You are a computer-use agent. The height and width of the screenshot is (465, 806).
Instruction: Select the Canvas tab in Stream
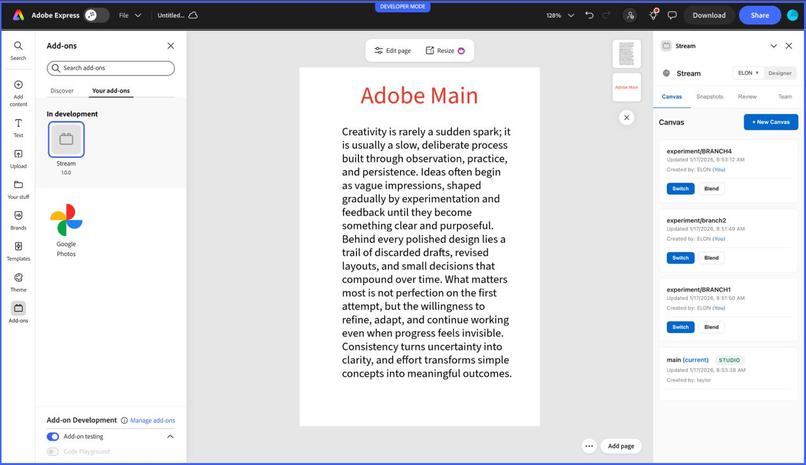point(671,97)
